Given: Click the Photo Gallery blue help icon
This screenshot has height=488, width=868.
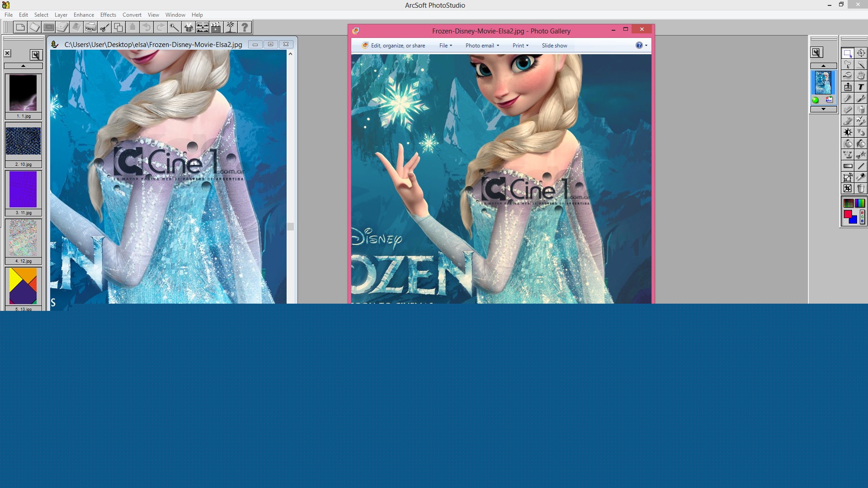Looking at the screenshot, I should tap(639, 45).
